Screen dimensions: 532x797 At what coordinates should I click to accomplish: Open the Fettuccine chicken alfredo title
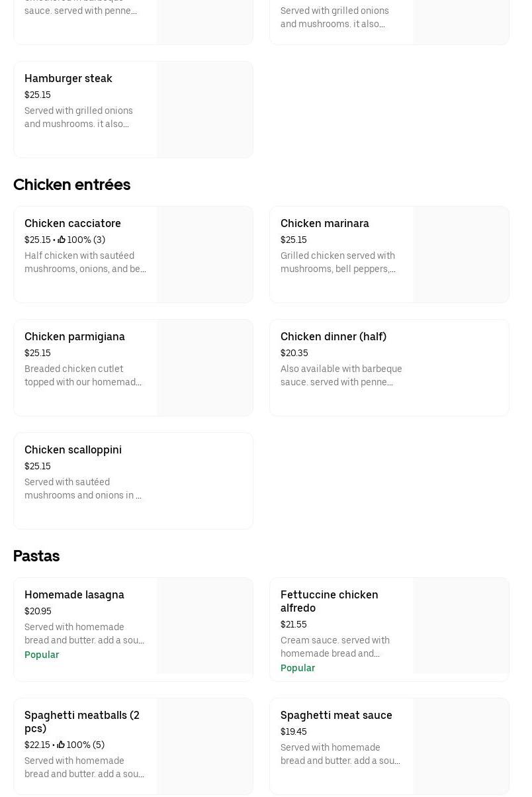tap(329, 601)
